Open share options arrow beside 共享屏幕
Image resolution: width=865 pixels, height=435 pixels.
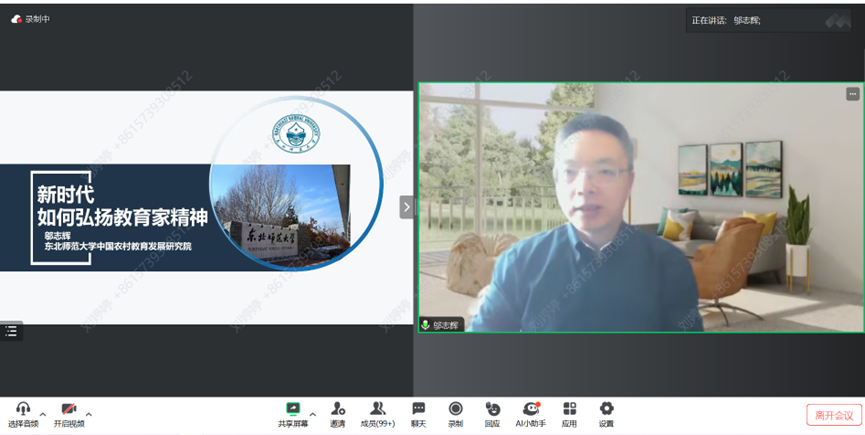point(312,414)
